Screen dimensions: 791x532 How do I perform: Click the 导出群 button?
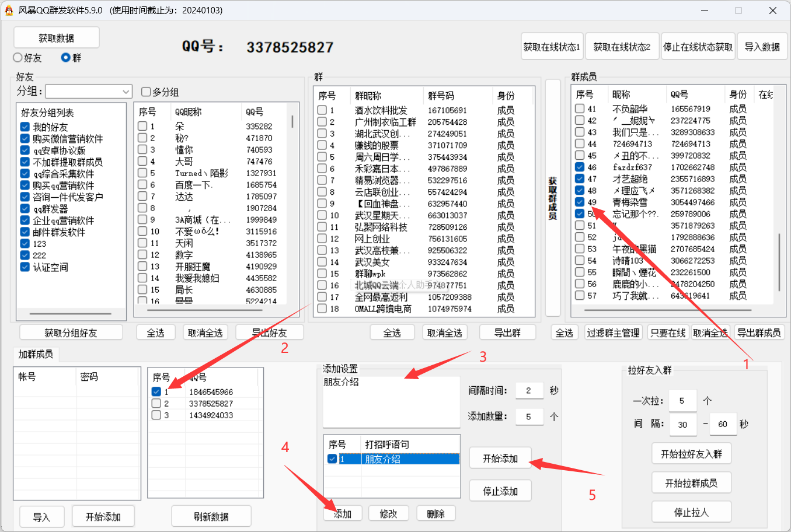click(508, 332)
